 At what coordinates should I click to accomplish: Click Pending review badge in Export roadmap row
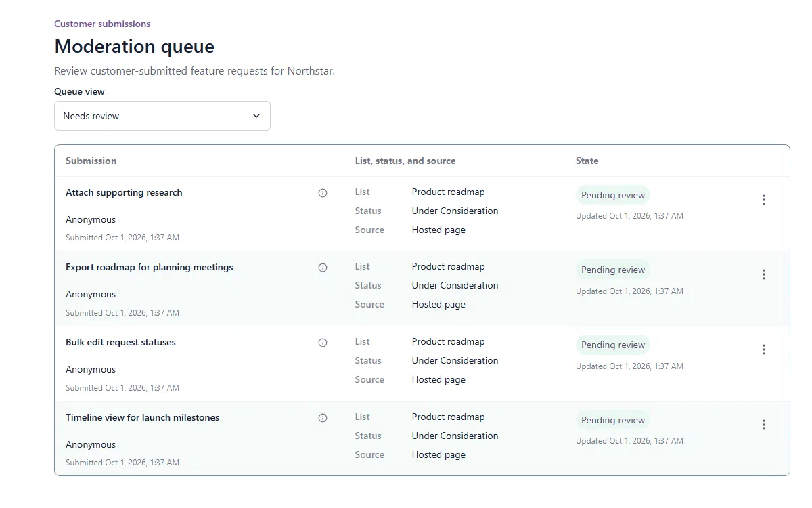point(613,270)
